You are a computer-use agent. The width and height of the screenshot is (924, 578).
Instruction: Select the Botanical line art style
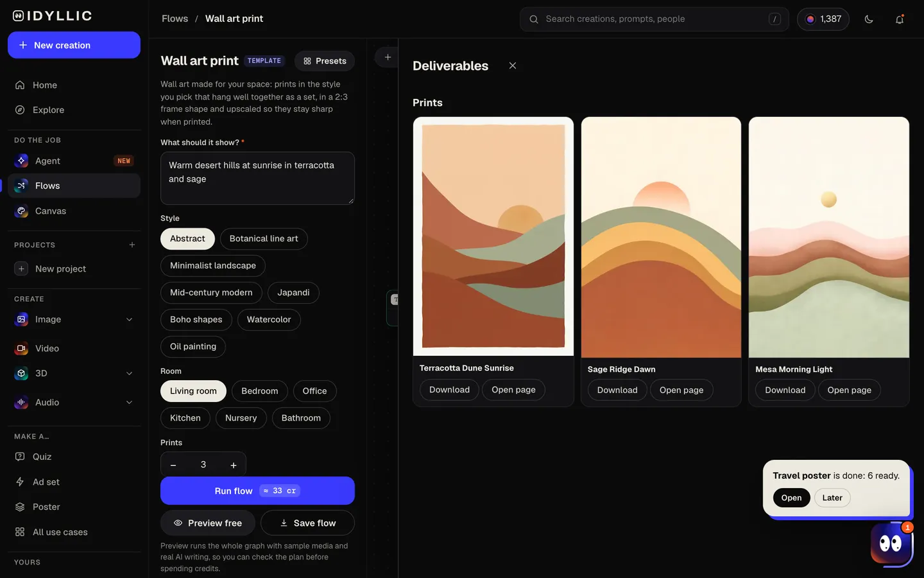[x=264, y=238]
